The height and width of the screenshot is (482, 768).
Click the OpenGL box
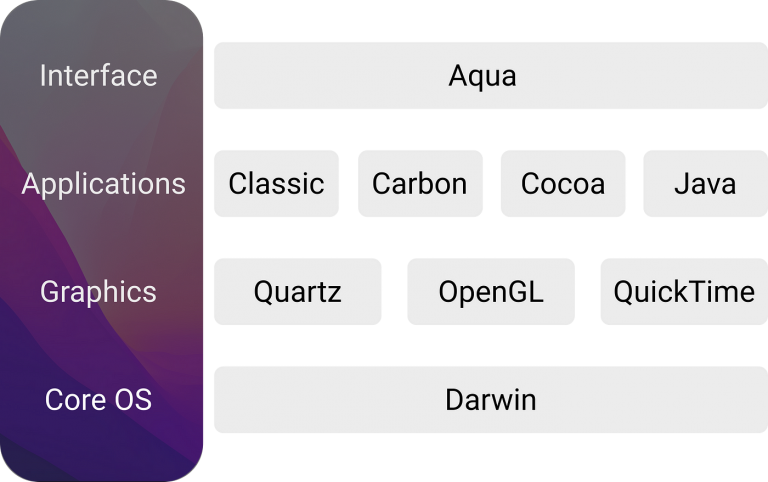pos(491,291)
